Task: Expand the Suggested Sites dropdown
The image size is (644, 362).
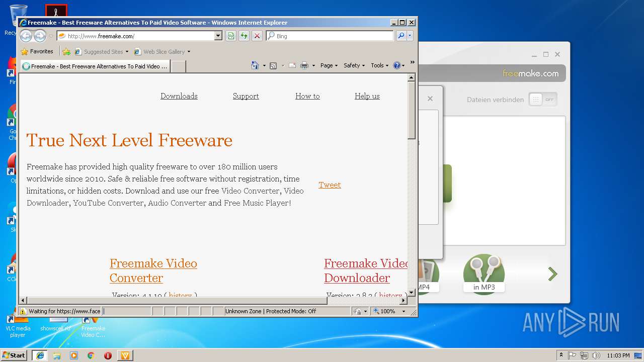Action: pos(127,51)
